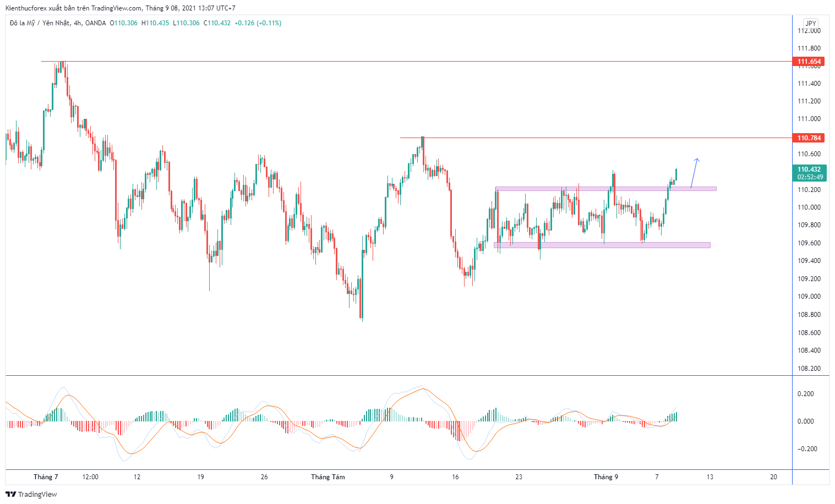The width and height of the screenshot is (835, 504).
Task: Open the JPY currency label on price scale
Action: (810, 23)
